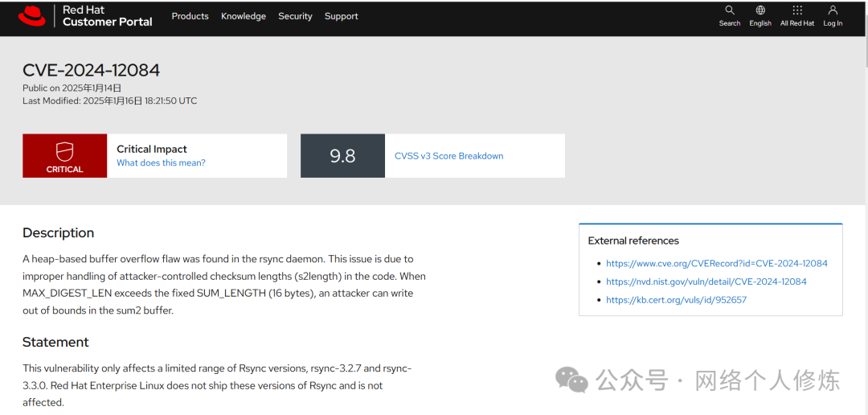Click the Statement section heading
The image size is (868, 415).
(x=55, y=342)
